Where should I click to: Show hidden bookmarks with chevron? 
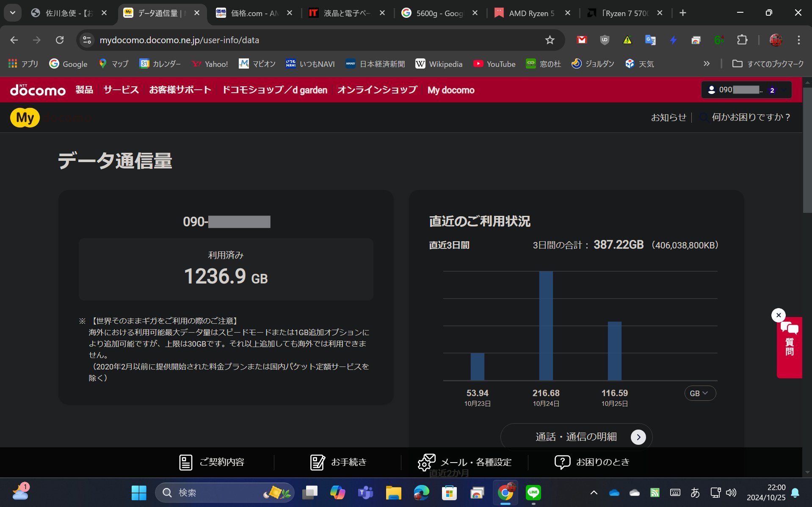[x=706, y=64]
